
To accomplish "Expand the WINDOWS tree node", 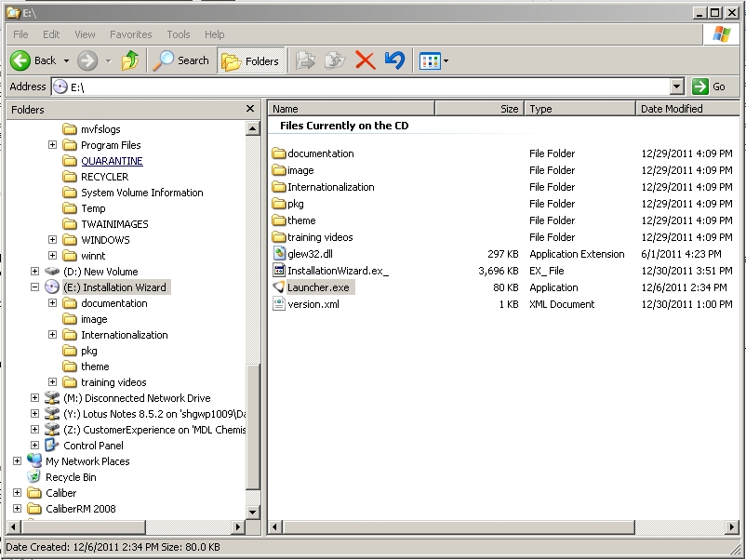I will (52, 239).
